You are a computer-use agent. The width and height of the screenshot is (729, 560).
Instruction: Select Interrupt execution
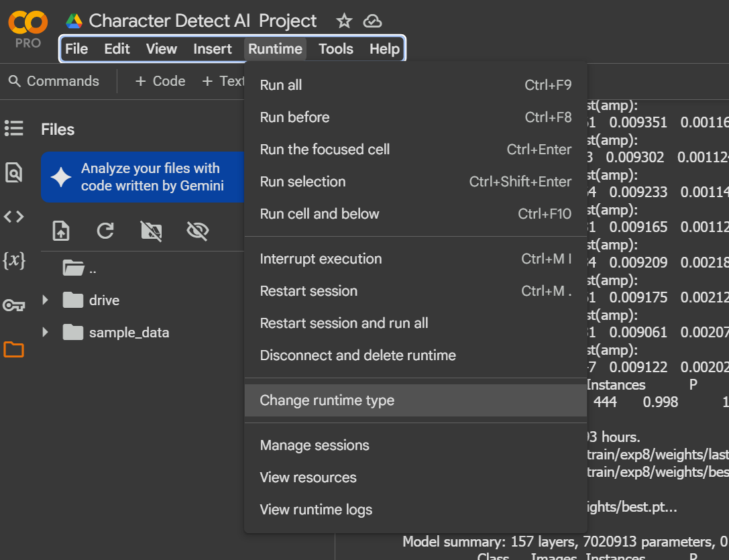416,259
